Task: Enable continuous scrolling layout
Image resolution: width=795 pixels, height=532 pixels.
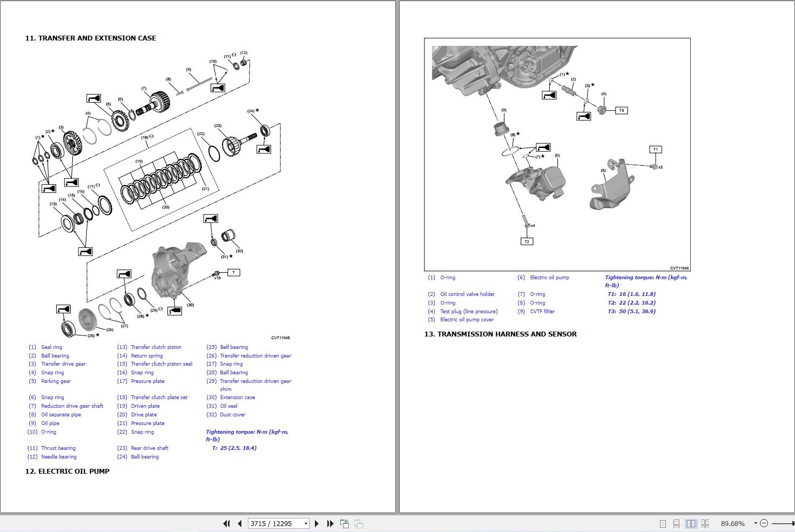Action: (x=677, y=523)
